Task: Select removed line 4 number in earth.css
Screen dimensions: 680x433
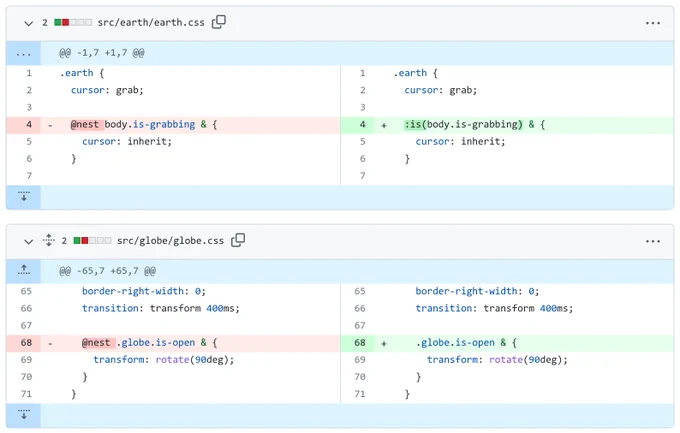Action: (x=24, y=125)
